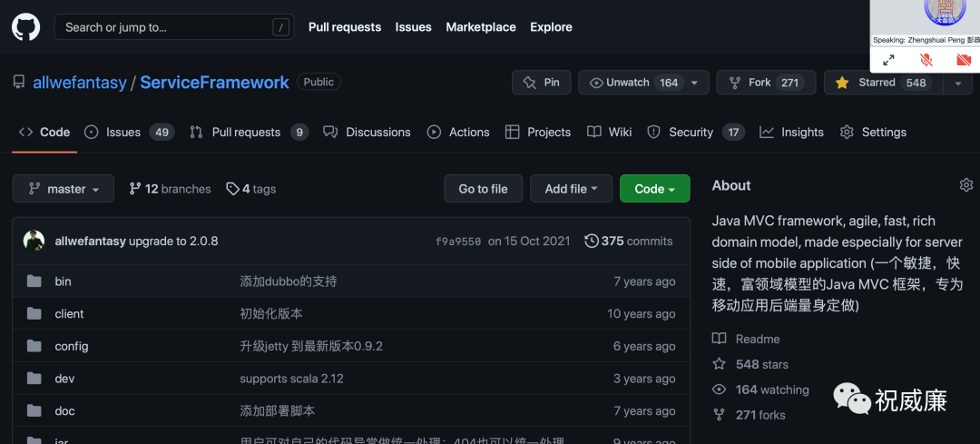Screen dimensions: 980x444
Task: View the 4 tags list
Action: pos(251,189)
